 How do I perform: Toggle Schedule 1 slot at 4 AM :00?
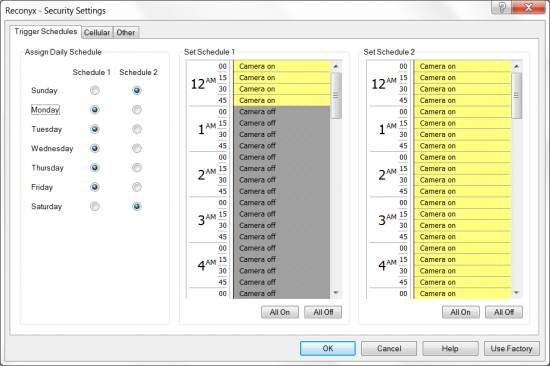(x=282, y=248)
